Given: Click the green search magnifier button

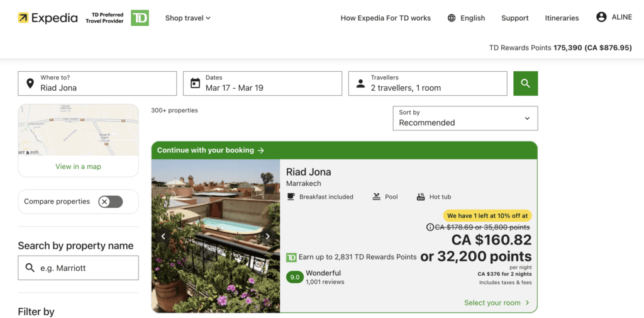Looking at the screenshot, I should 525,83.
